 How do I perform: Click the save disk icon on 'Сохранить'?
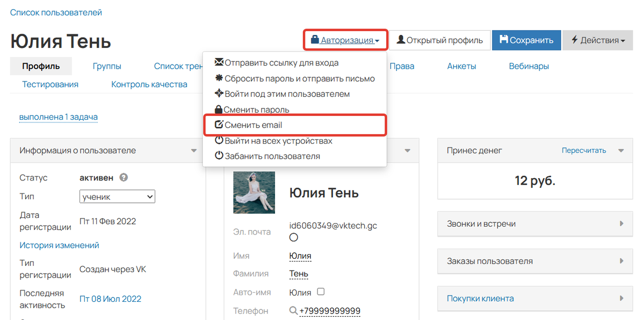[505, 40]
